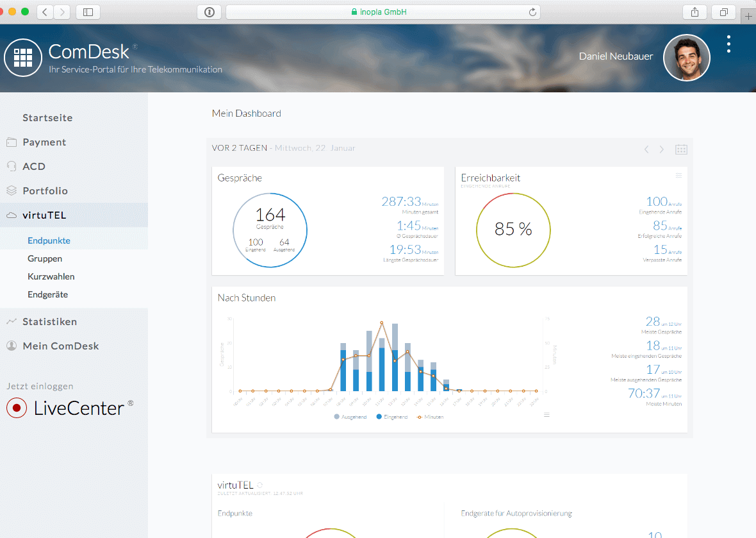Open Safari share menu
This screenshot has width=756, height=538.
pyautogui.click(x=694, y=12)
